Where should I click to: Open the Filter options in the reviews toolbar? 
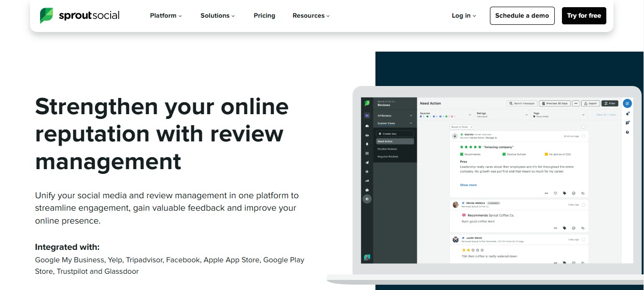tap(610, 103)
